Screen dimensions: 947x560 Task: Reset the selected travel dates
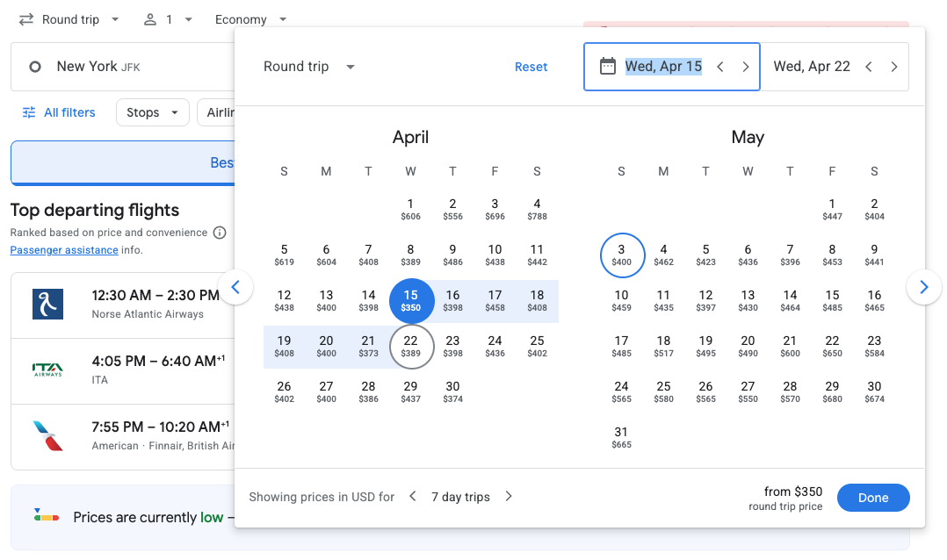[531, 66]
